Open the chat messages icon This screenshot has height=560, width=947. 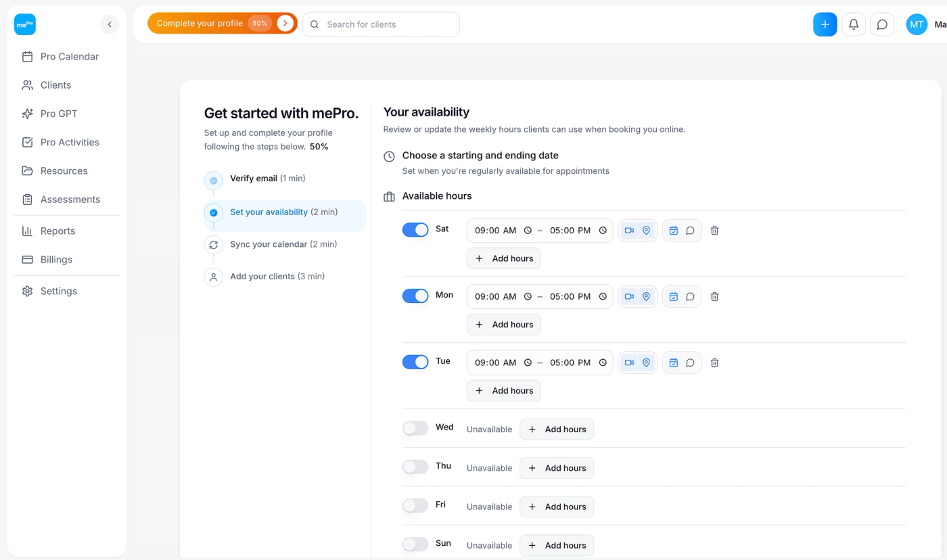click(882, 24)
